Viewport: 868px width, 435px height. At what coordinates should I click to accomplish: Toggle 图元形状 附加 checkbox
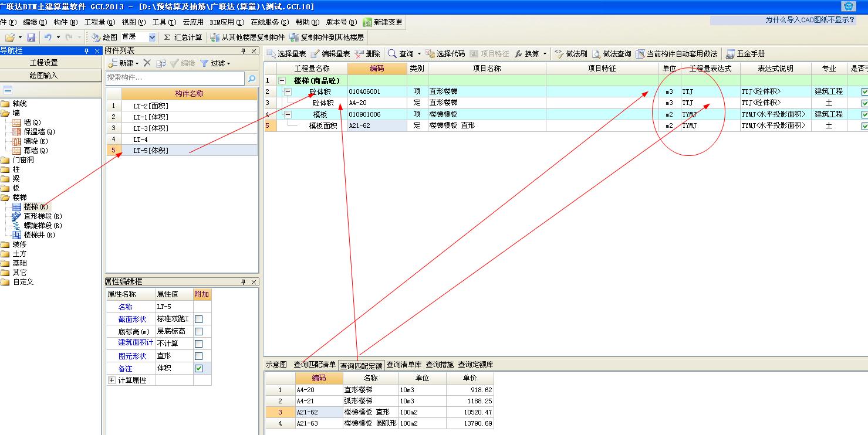click(x=198, y=356)
